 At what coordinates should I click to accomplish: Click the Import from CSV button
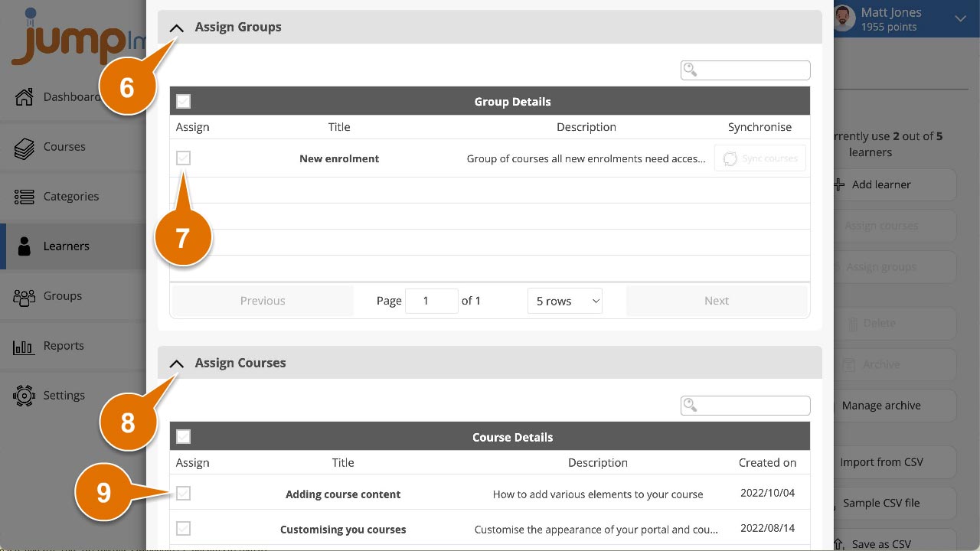[x=894, y=462]
